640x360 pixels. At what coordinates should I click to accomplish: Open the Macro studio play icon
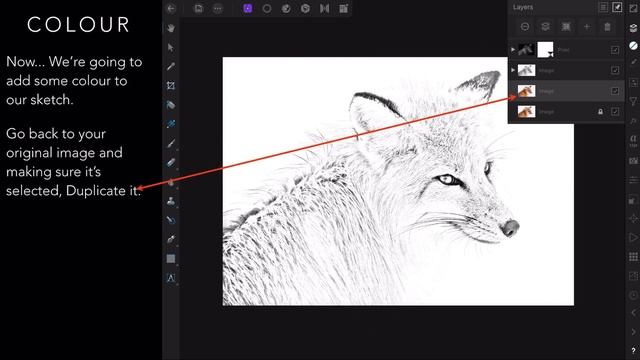[633, 238]
